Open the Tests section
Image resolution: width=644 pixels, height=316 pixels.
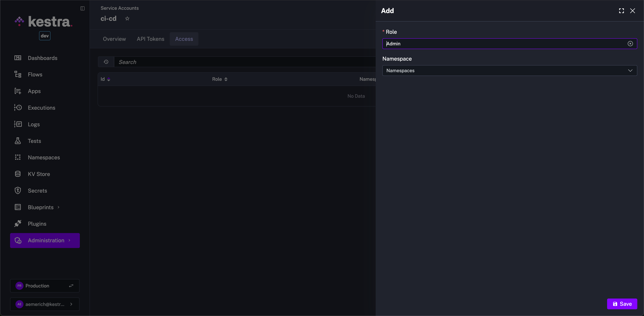coord(34,141)
